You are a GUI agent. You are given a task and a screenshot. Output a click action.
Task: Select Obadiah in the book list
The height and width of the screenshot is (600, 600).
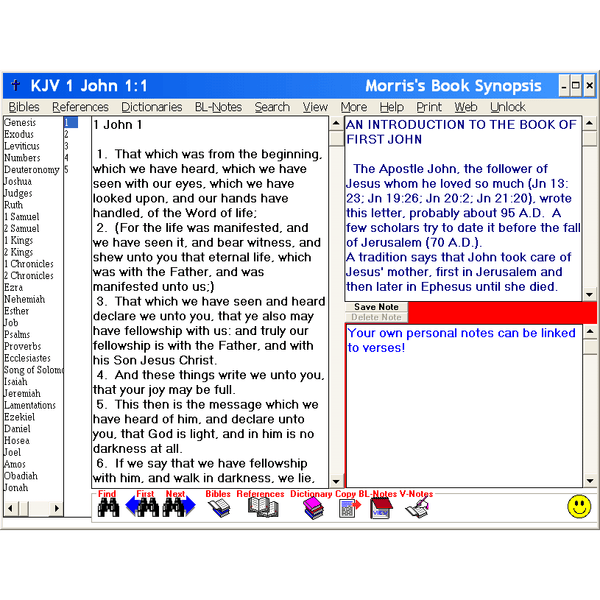(21, 476)
